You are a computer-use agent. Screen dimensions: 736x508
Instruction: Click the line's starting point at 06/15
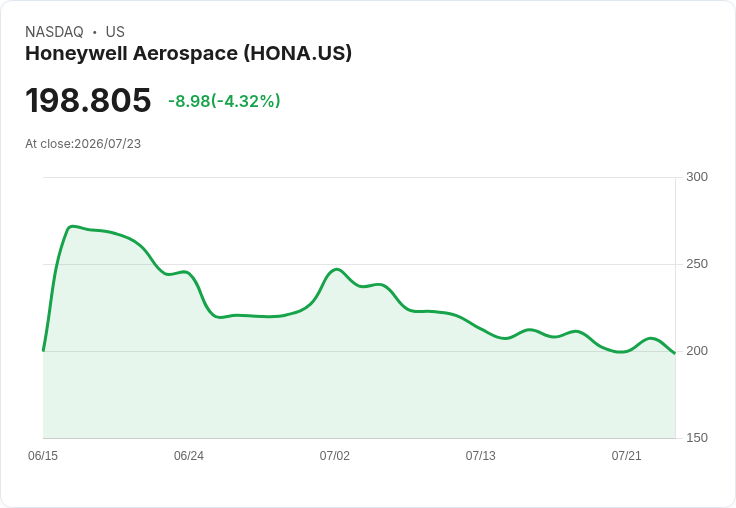(44, 350)
